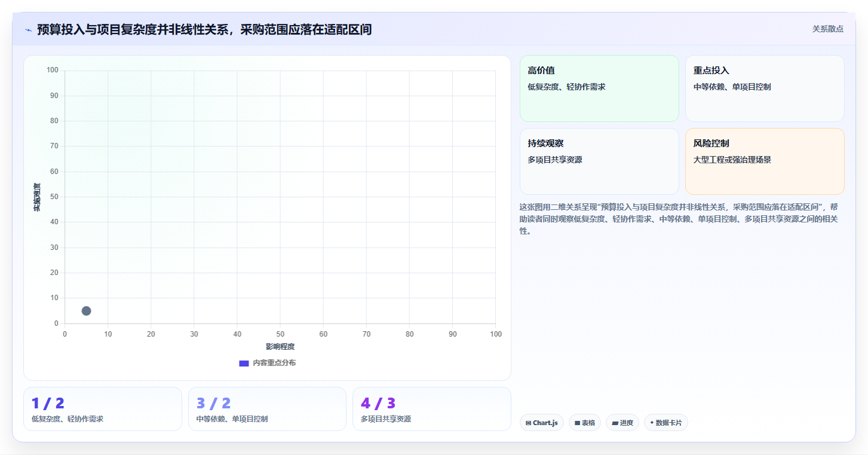Image resolution: width=868 pixels, height=455 pixels.
Task: Select the 持续观察 quadrant card
Action: point(599,161)
